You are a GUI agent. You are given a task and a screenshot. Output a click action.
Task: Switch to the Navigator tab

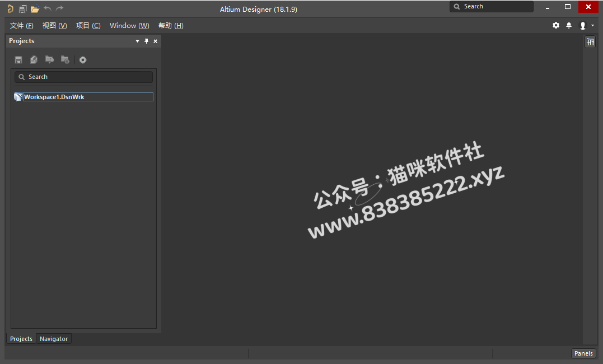click(54, 339)
